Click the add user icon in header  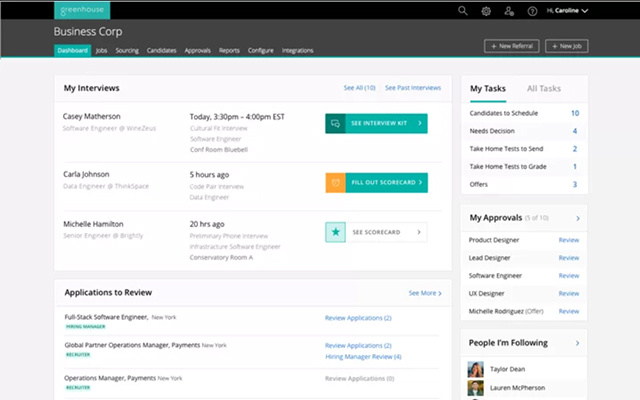tap(509, 11)
